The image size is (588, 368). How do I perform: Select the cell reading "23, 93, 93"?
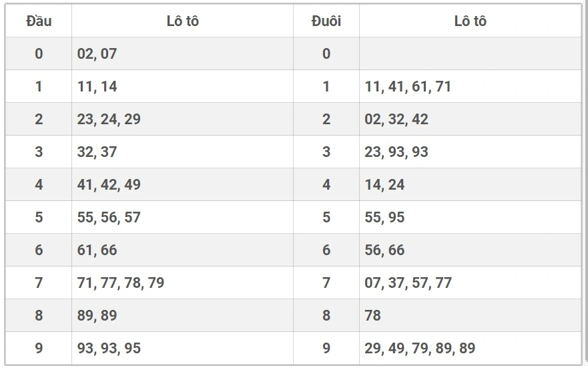[396, 152]
